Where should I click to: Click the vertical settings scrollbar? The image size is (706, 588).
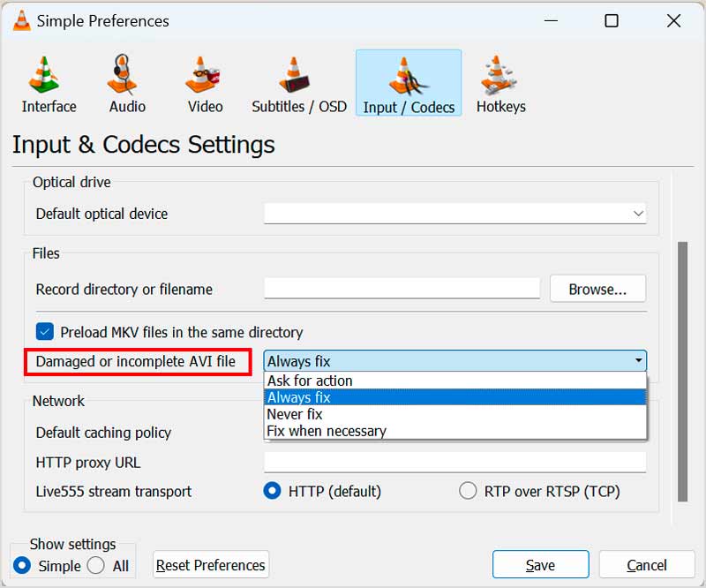[681, 371]
